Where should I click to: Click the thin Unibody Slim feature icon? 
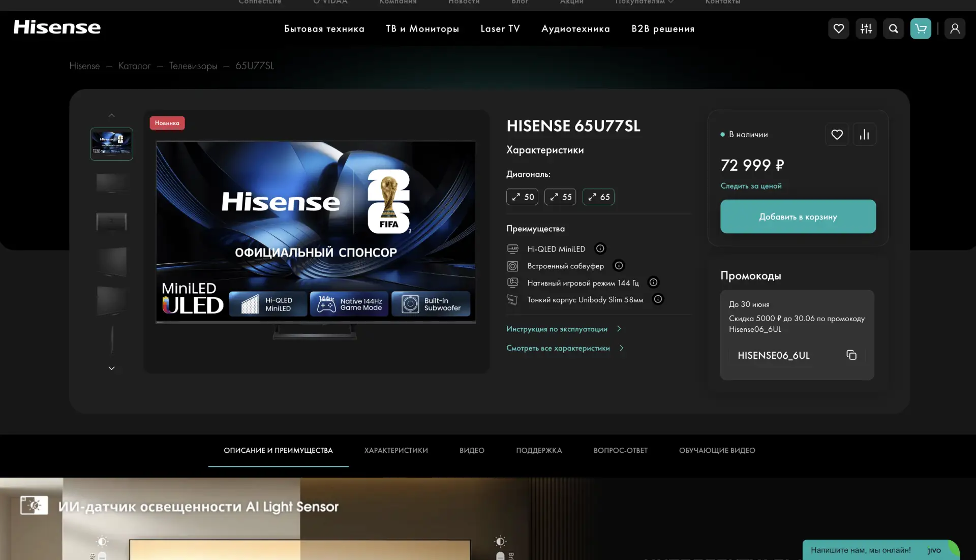512,300
